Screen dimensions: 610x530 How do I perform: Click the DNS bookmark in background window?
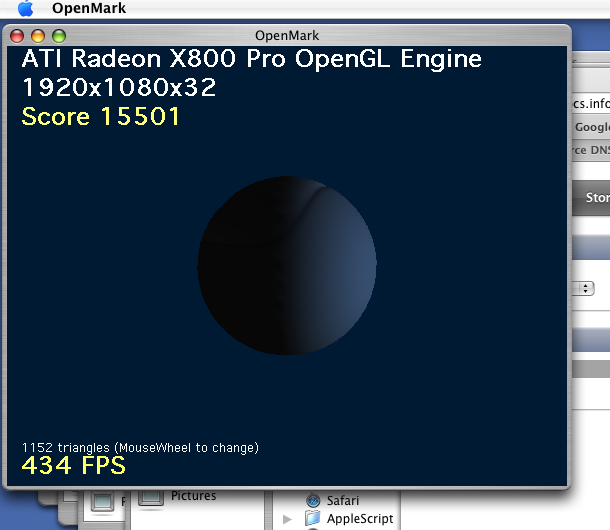(591, 150)
